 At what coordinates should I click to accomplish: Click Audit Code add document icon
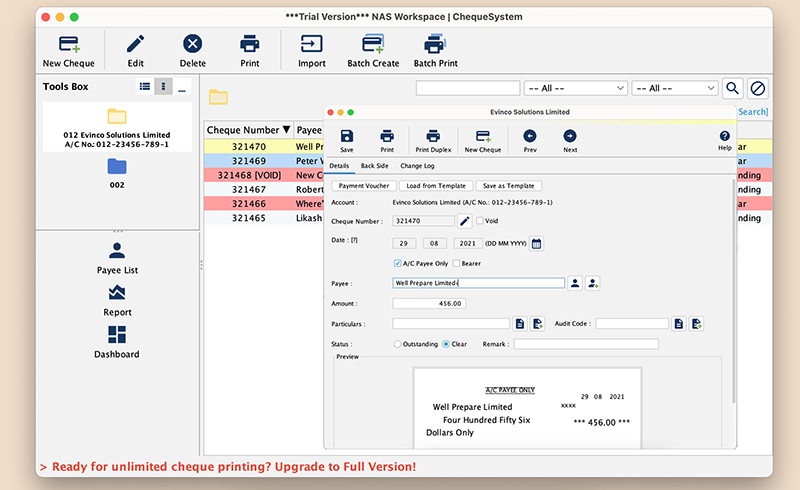point(696,324)
